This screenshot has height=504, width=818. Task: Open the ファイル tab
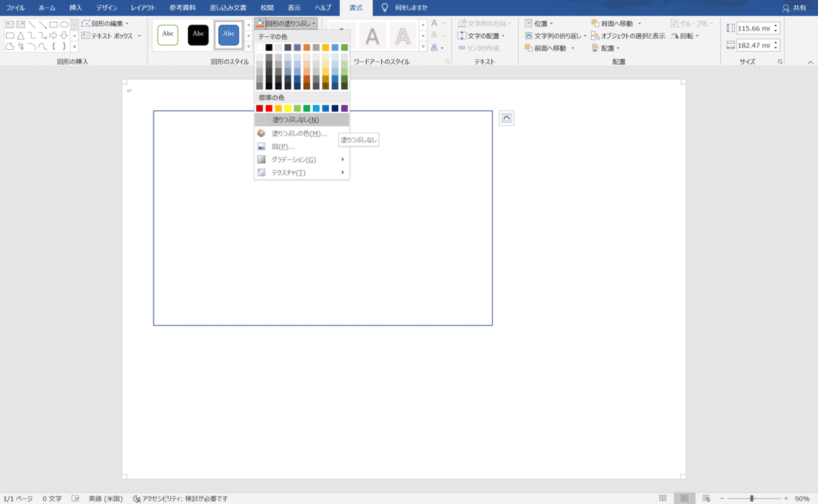pyautogui.click(x=16, y=7)
